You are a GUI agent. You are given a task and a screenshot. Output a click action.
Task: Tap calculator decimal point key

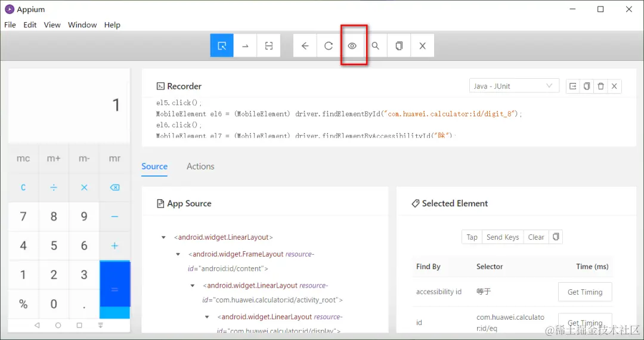[x=84, y=304]
